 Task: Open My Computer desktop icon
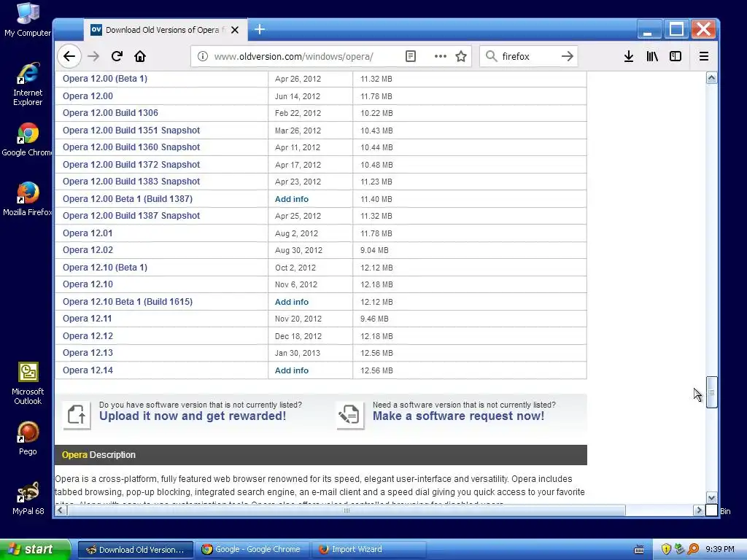28,20
